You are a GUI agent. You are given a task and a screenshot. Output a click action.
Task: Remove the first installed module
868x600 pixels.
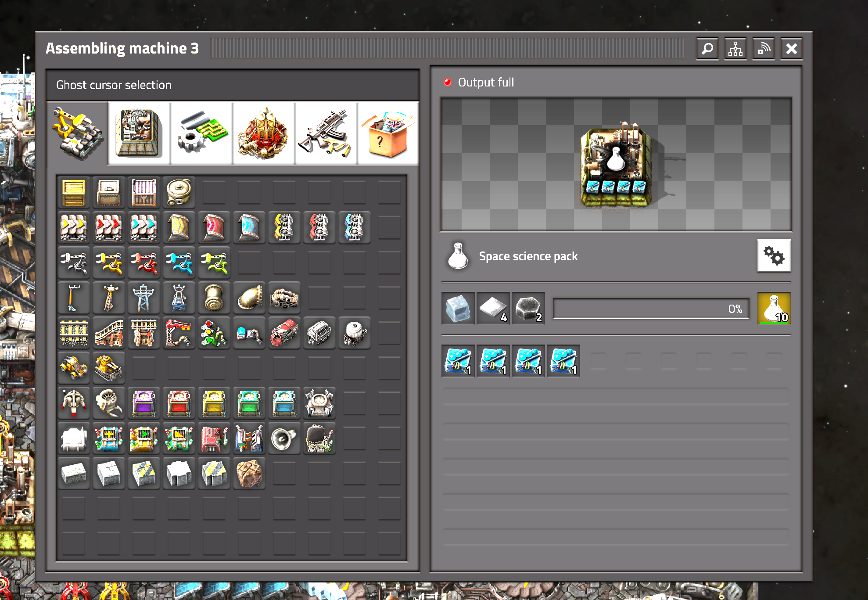pyautogui.click(x=458, y=361)
